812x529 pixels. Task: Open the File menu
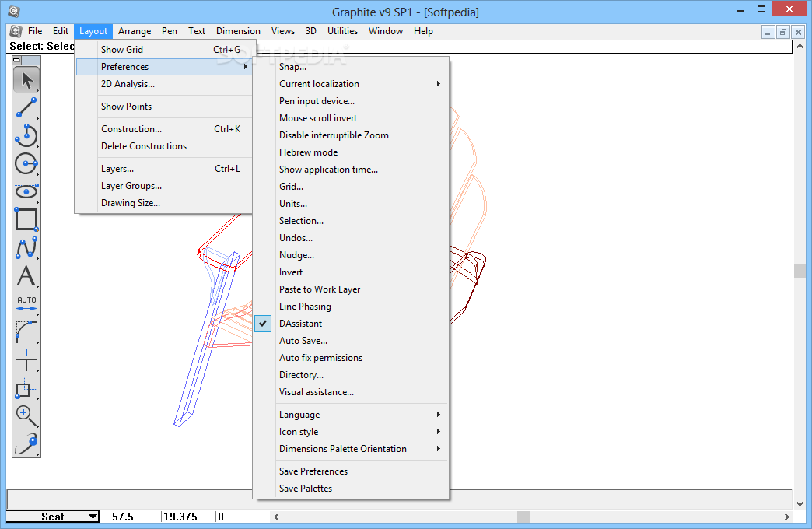pyautogui.click(x=35, y=31)
